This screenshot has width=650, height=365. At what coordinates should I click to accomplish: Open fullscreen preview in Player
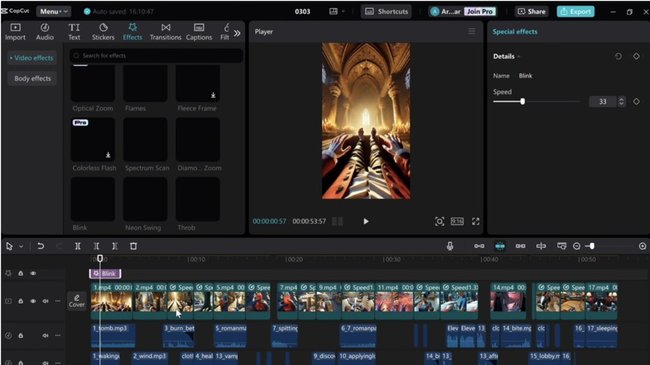475,221
